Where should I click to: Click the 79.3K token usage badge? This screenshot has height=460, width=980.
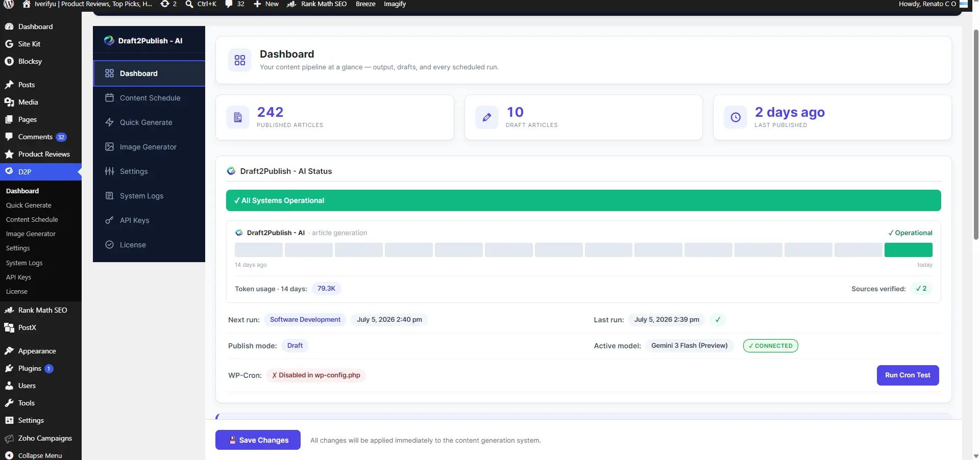[x=326, y=289]
